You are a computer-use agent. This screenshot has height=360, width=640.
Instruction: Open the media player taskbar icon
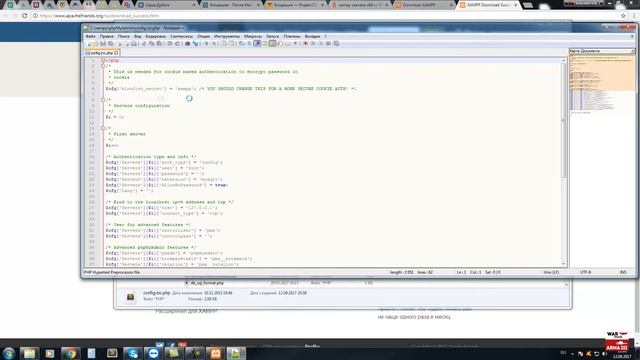[50, 353]
